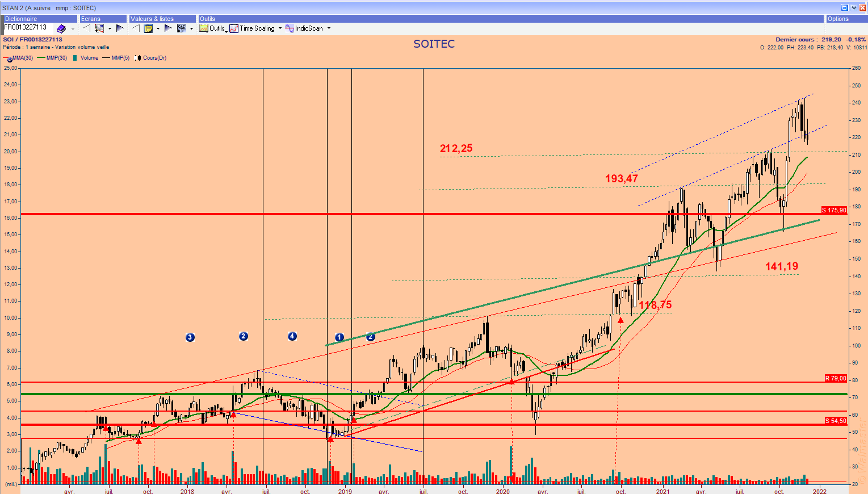The height and width of the screenshot is (494, 868).
Task: Toggle the MMA(30) indicator legend
Action: coord(18,58)
